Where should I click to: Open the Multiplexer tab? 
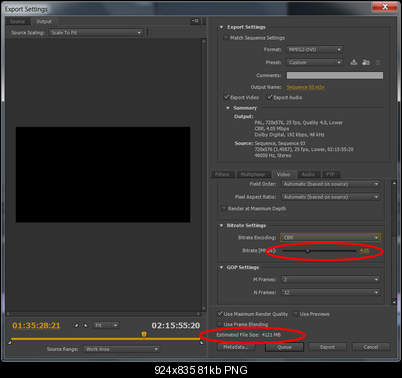(x=253, y=174)
